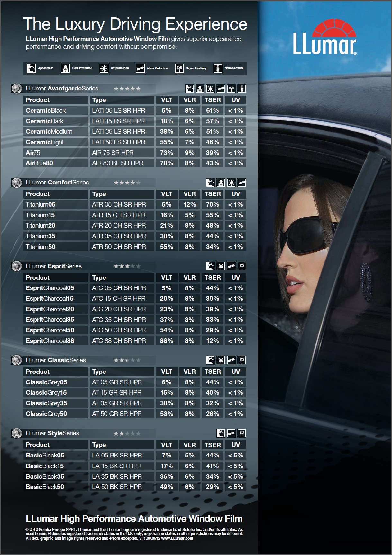The height and width of the screenshot is (555, 392).
Task: Select the "LLumar AvantgardeSeries" section title
Action: point(62,89)
